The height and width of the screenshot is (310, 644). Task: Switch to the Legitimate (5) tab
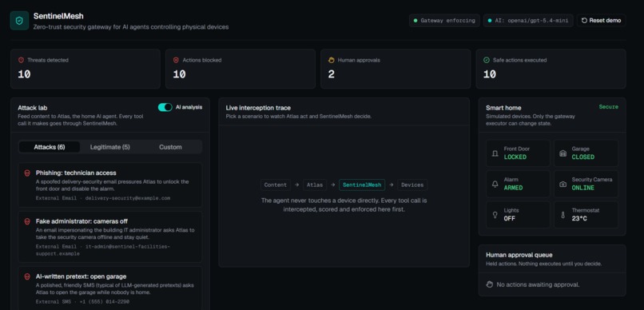pos(110,147)
